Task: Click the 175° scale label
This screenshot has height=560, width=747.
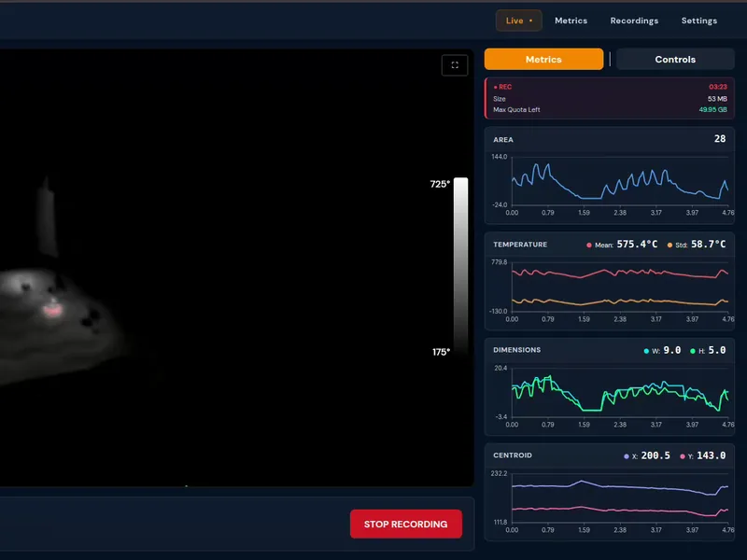Action: click(x=441, y=352)
